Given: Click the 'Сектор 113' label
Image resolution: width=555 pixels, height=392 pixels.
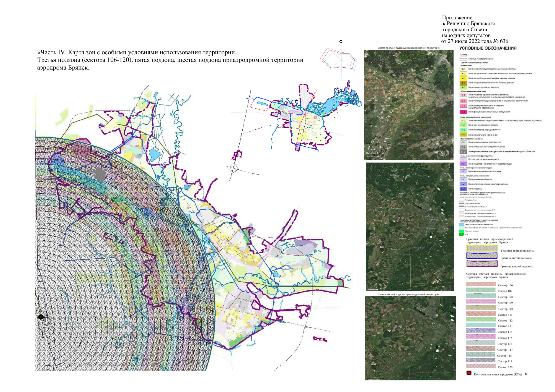Looking at the screenshot, I should (x=505, y=326).
